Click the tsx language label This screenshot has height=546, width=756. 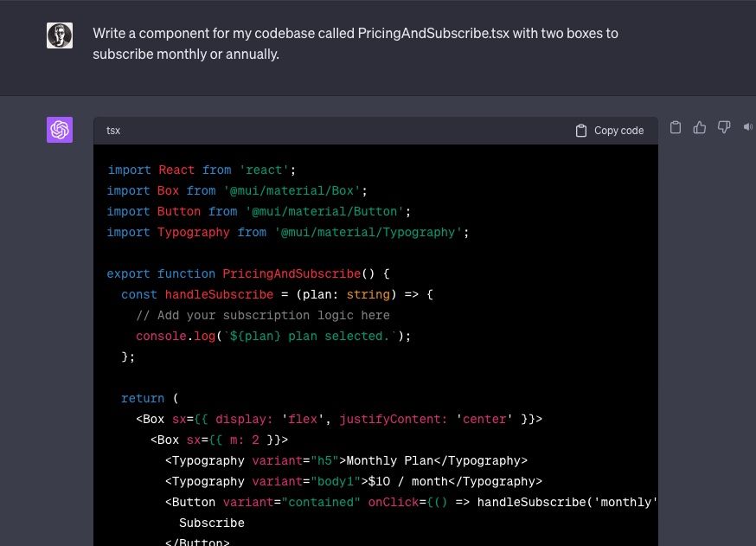point(113,131)
